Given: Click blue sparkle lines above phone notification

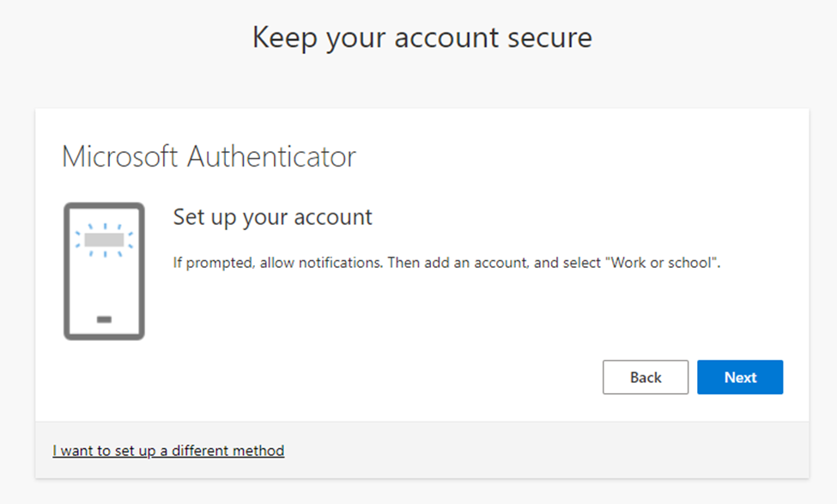Looking at the screenshot, I should pos(104,227).
